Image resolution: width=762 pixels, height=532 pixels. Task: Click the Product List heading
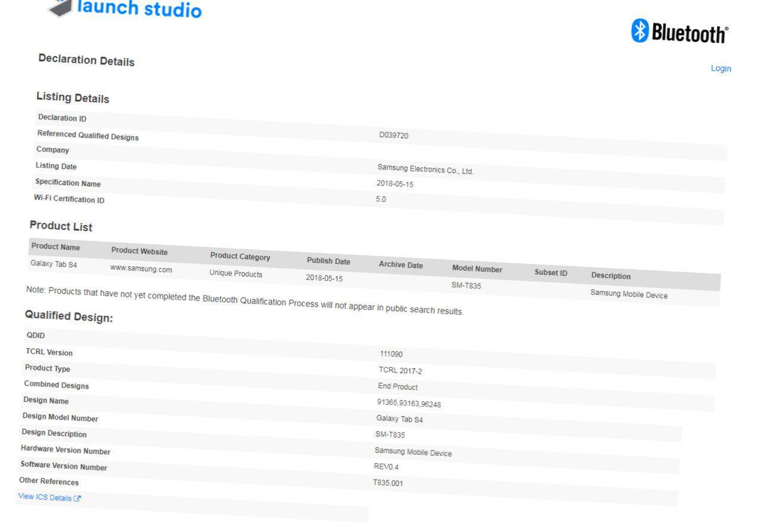coord(61,226)
